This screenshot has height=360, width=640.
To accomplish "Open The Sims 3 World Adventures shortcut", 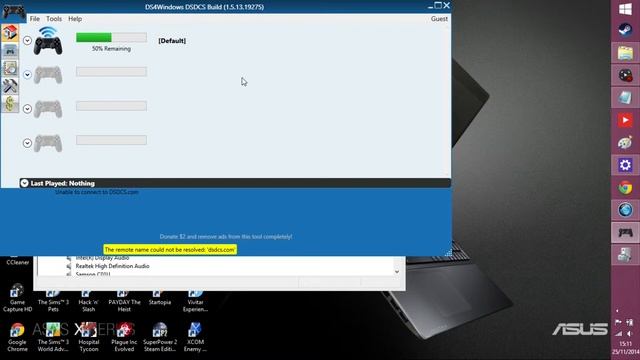I will tap(53, 337).
